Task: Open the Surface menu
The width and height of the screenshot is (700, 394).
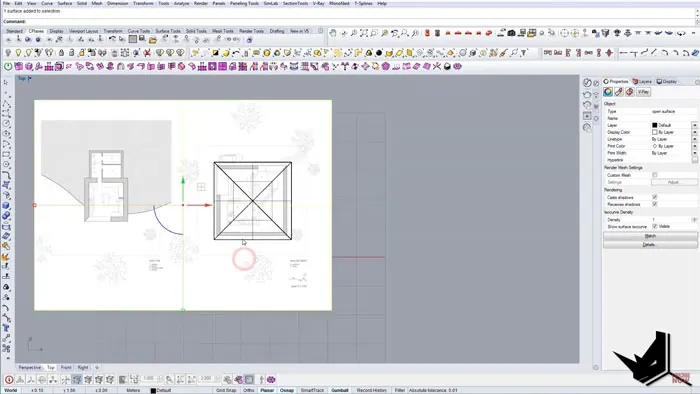Action: tap(64, 3)
